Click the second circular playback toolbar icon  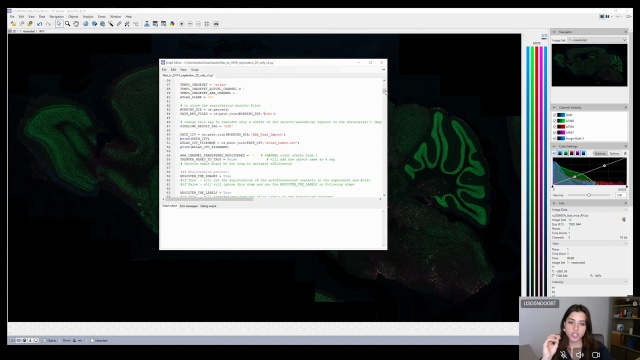click(190, 24)
